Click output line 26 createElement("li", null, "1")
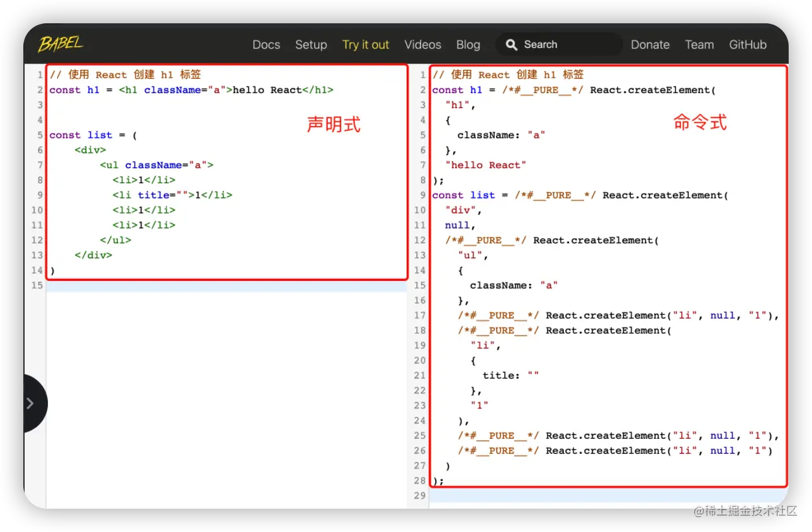Viewport: 812px width, 532px height. 615,450
